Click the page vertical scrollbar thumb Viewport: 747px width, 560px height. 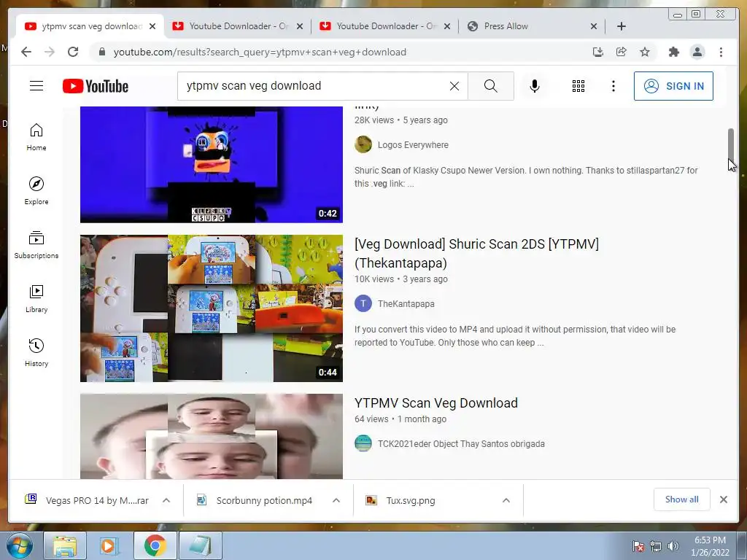pyautogui.click(x=731, y=145)
